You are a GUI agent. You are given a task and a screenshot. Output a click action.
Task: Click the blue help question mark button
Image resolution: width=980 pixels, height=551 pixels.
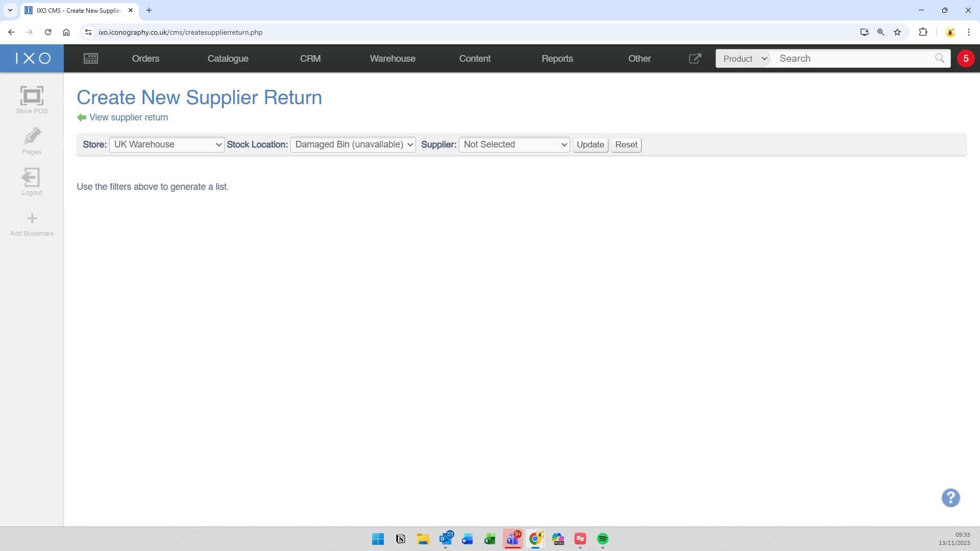point(950,498)
